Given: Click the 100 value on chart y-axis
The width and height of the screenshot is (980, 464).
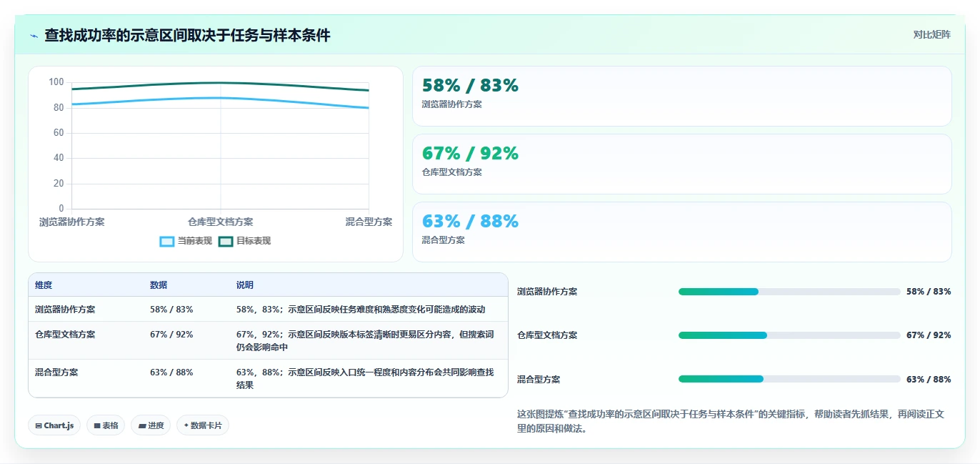Looking at the screenshot, I should click(56, 82).
